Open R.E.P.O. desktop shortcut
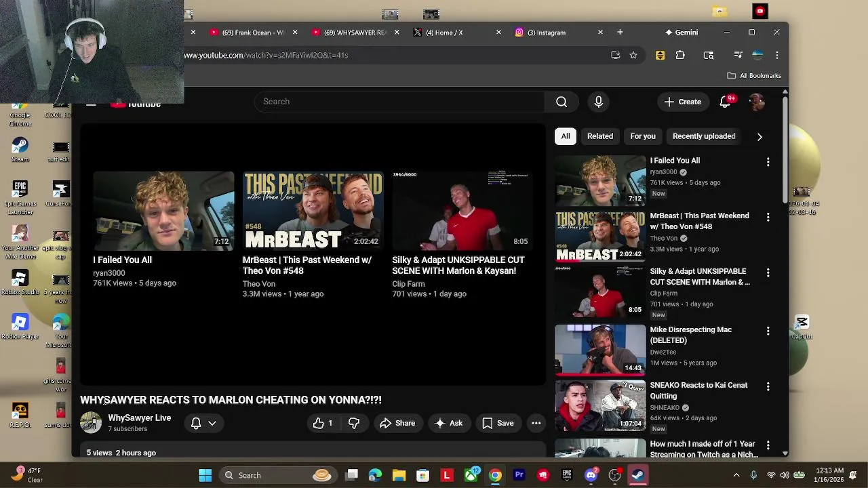 20,415
